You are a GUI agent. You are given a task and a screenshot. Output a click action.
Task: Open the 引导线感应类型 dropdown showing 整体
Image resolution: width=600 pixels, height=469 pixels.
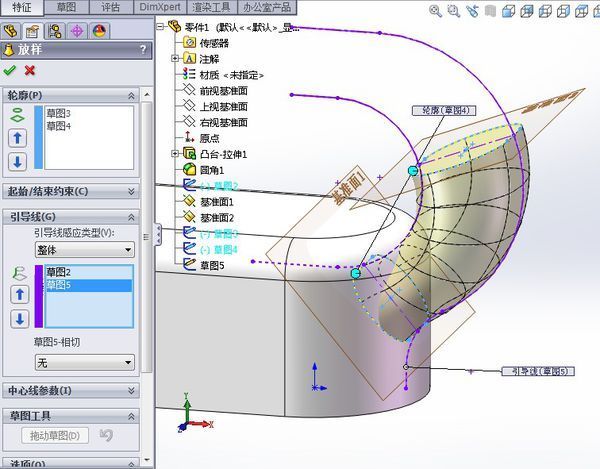click(85, 250)
